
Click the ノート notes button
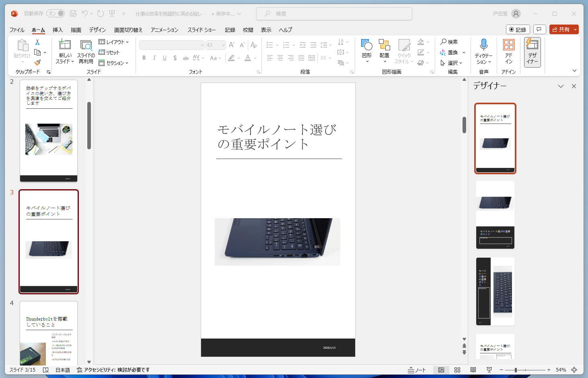[x=417, y=370]
